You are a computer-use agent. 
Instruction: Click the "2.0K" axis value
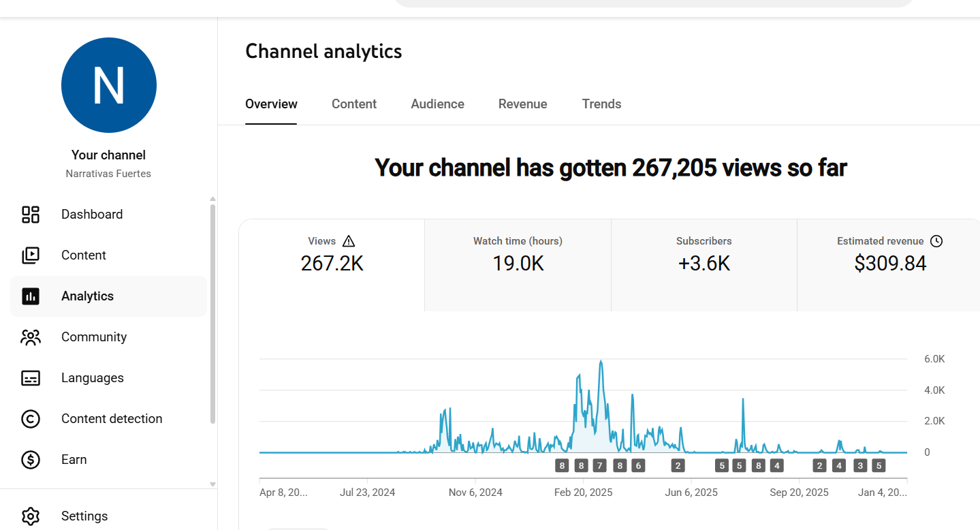934,421
